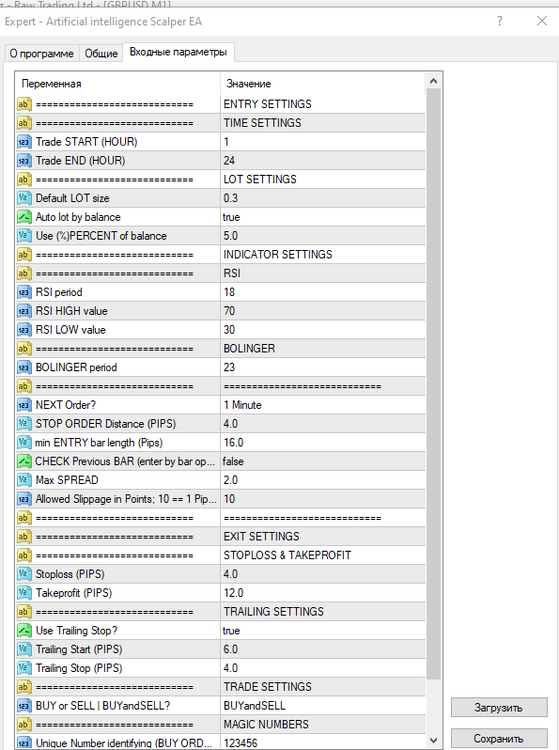Click the Takeprofit (PIPS) row icon
The height and width of the screenshot is (750, 559).
coord(24,593)
